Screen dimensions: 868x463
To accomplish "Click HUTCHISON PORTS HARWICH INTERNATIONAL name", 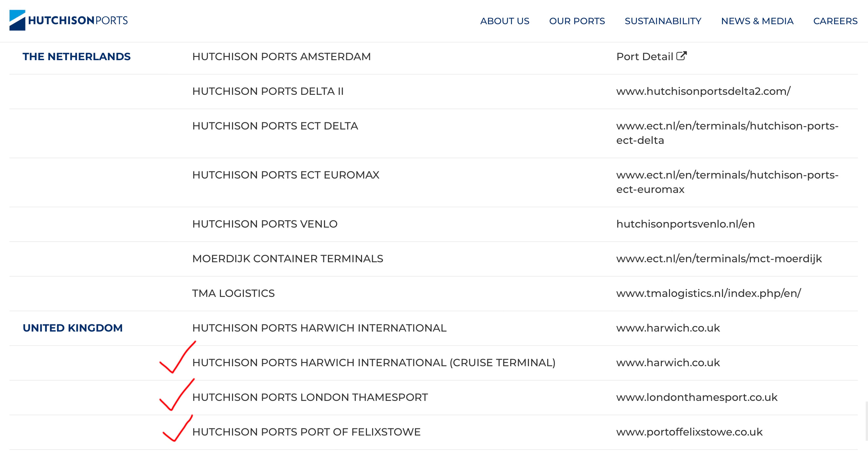I will (x=319, y=328).
